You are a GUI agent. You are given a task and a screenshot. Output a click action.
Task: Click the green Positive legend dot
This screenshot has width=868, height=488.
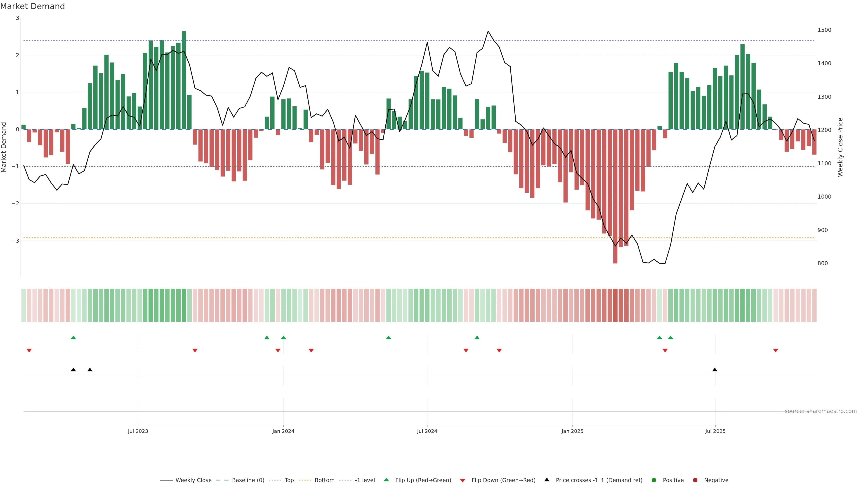point(654,480)
